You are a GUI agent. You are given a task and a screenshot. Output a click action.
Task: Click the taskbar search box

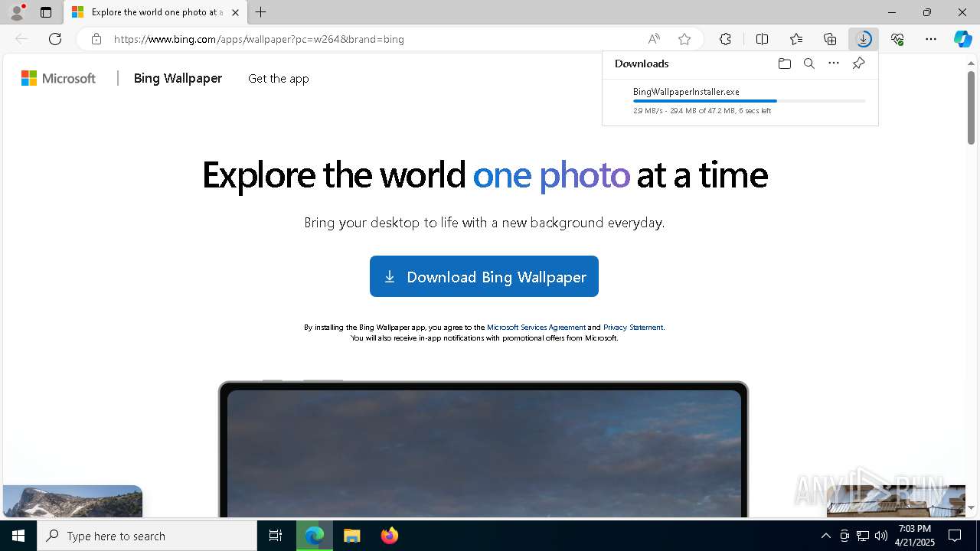click(147, 536)
